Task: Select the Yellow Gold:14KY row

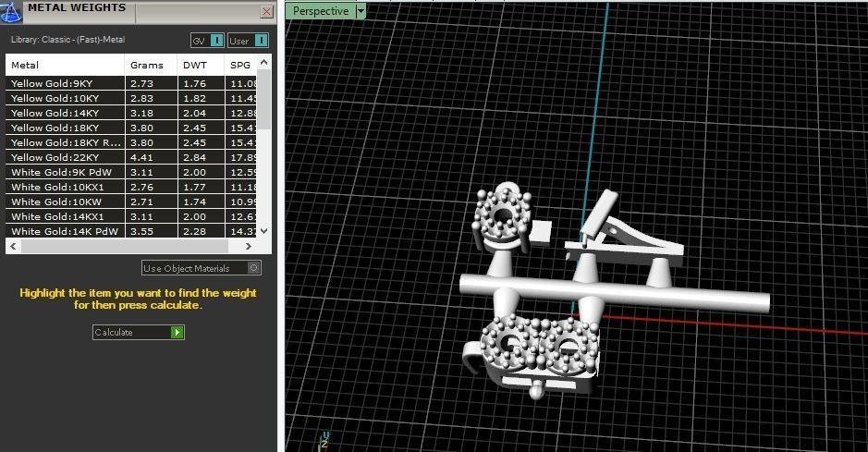Action: pyautogui.click(x=131, y=113)
